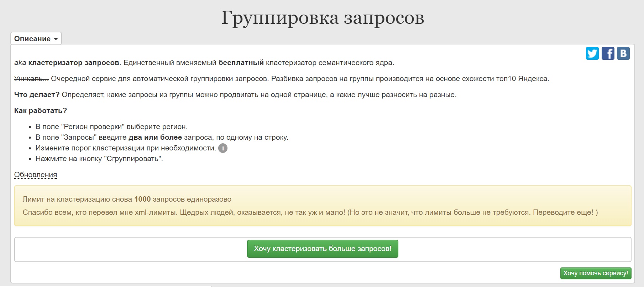644x287 pixels.
Task: Click the Хочу помочь сервису button
Action: 595,273
